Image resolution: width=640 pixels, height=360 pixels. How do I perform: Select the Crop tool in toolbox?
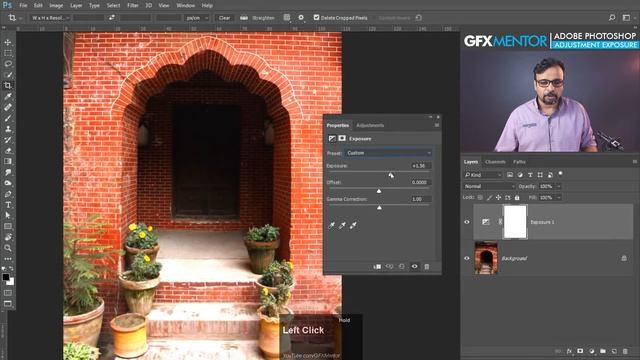point(8,85)
